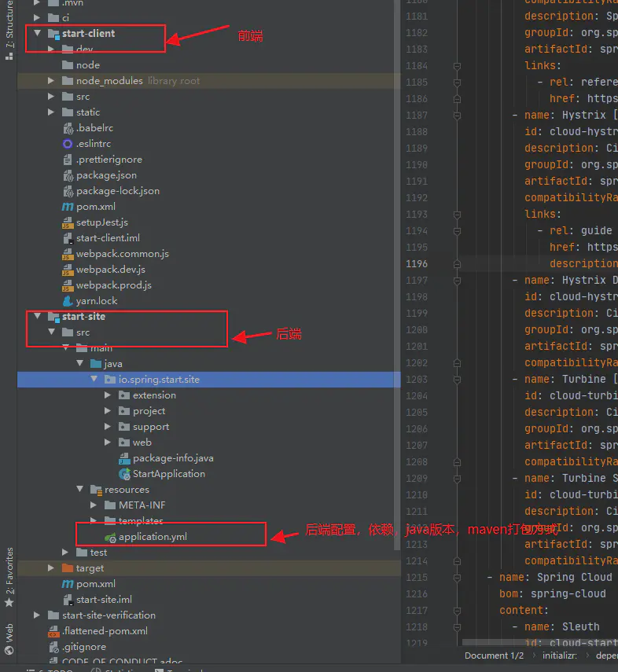Click the webpack.dev.js JS icon
The image size is (618, 672).
tap(68, 270)
